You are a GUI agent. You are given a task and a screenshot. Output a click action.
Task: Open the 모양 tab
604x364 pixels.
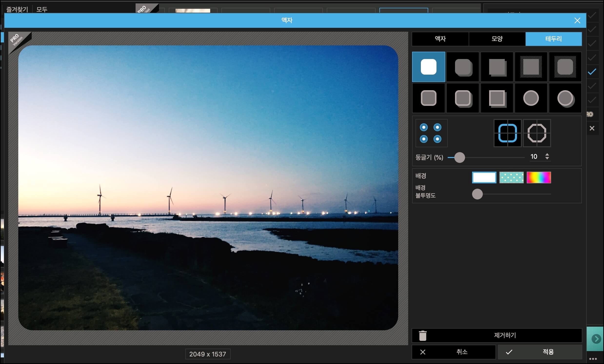click(497, 39)
